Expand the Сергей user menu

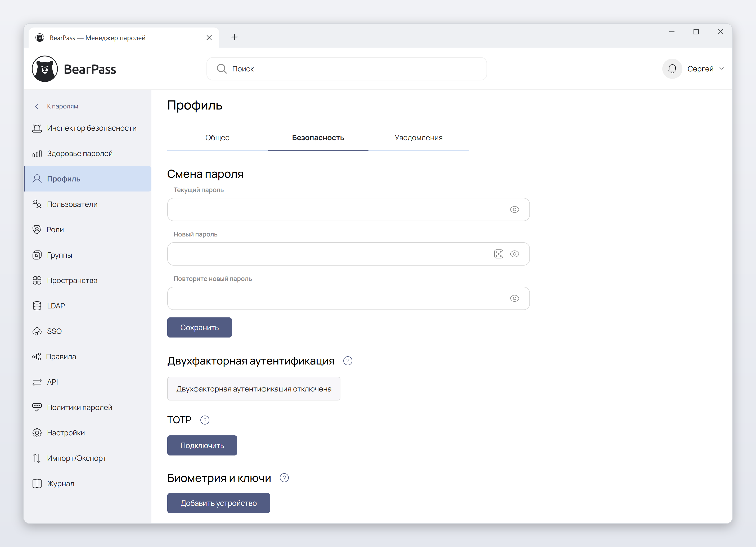[x=705, y=69]
